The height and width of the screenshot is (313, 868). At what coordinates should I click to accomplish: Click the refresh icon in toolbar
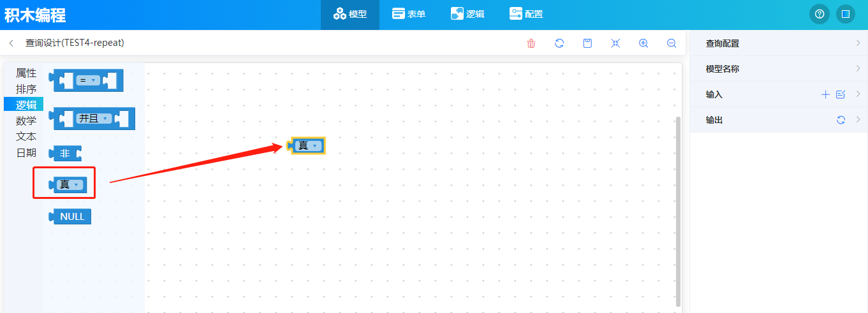[559, 43]
